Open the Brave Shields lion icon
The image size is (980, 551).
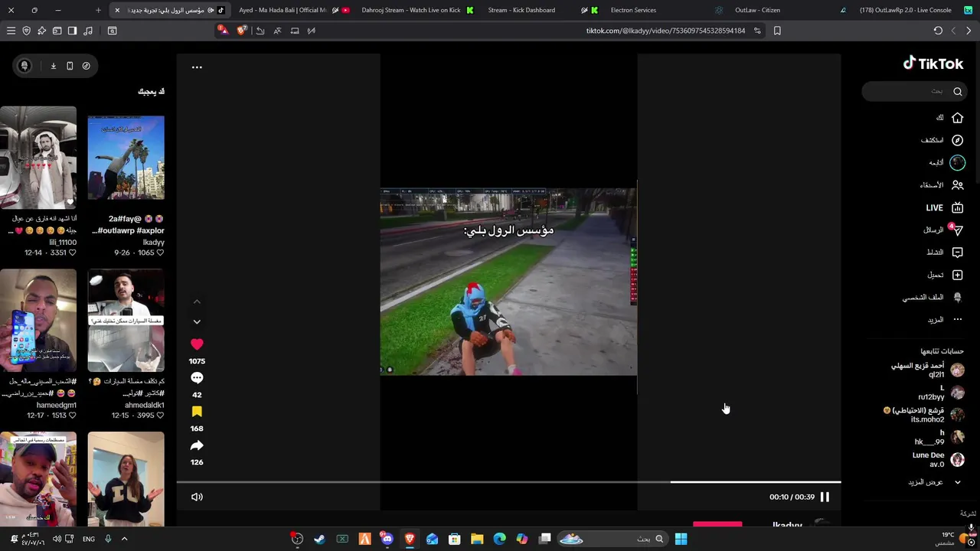(242, 31)
